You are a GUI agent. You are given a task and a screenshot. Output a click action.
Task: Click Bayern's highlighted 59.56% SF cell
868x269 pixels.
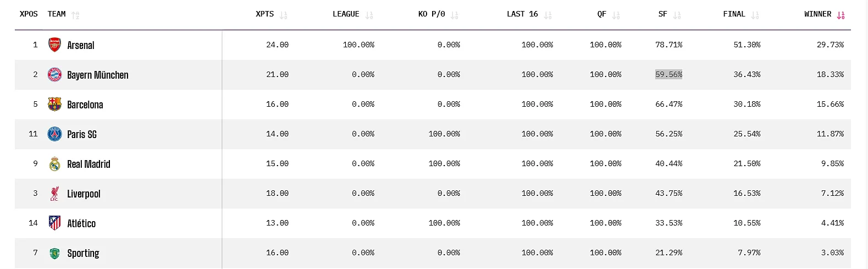(668, 75)
